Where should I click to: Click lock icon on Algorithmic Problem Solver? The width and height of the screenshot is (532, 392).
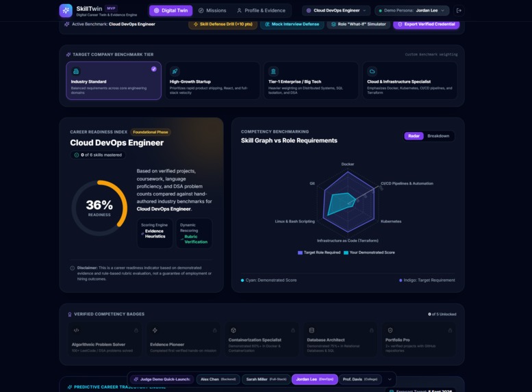[x=136, y=330]
